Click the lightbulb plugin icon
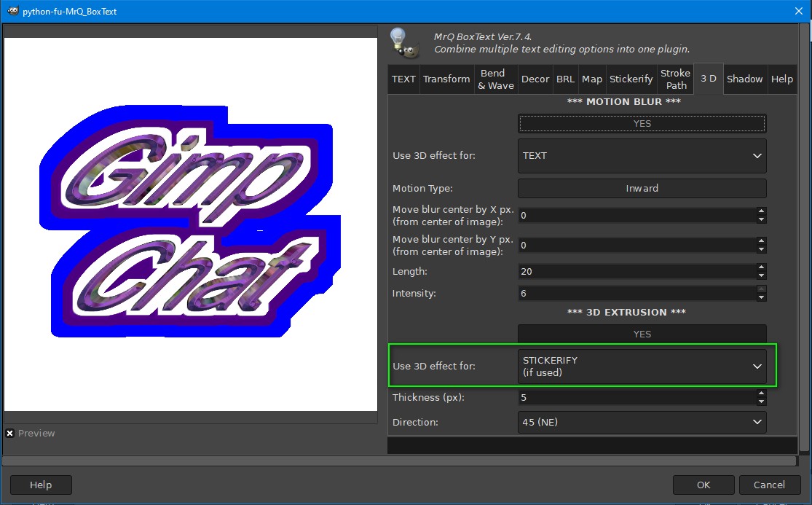Screen dimensions: 812x505 click(404, 42)
